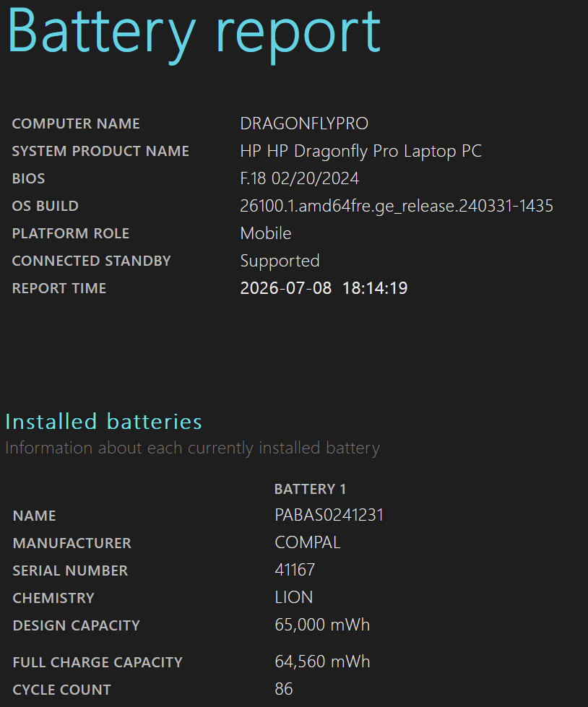Click the battery name PABAS0241231
588x707 pixels.
329,516
